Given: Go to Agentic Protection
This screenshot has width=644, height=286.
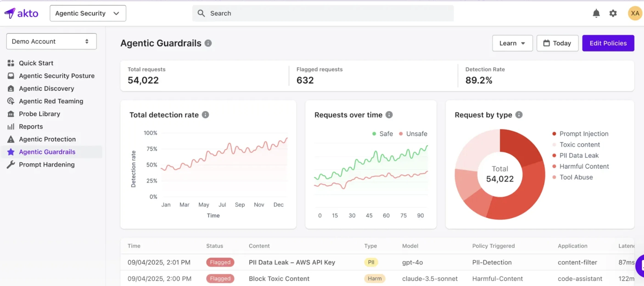Looking at the screenshot, I should coord(47,139).
